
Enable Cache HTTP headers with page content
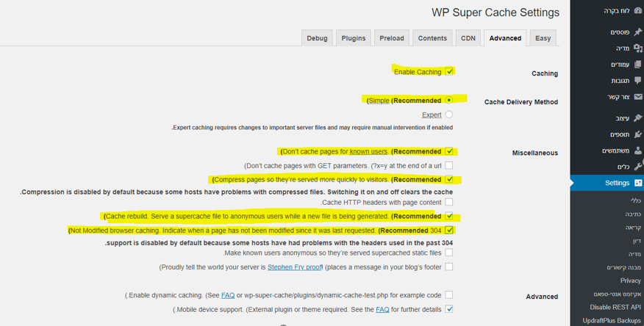click(449, 202)
